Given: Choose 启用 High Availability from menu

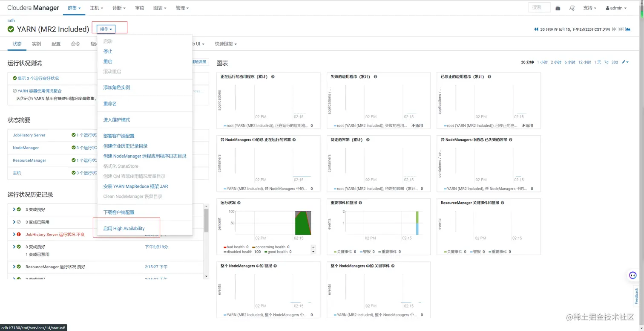Looking at the screenshot, I should coord(124,229).
